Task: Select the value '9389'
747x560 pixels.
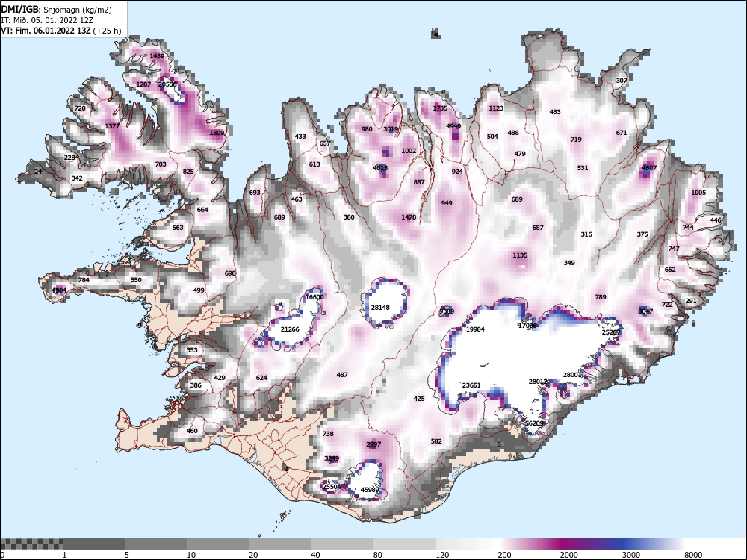Action: tap(447, 311)
